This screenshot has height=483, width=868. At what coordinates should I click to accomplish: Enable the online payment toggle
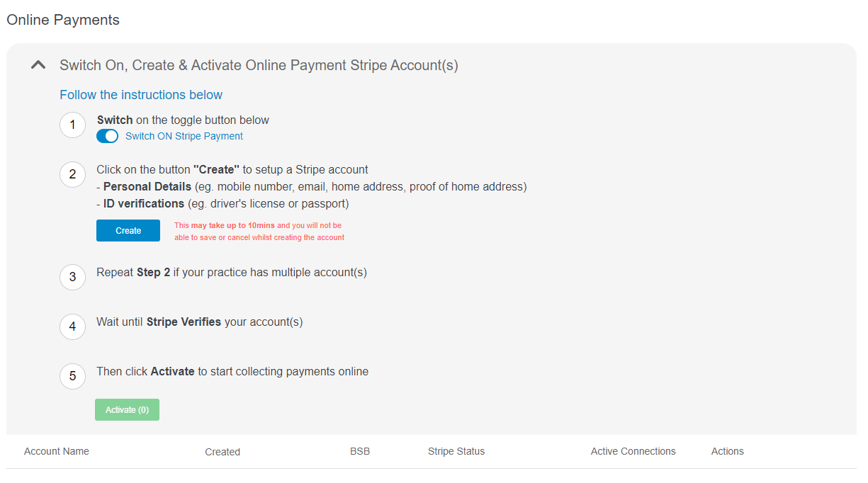point(107,135)
